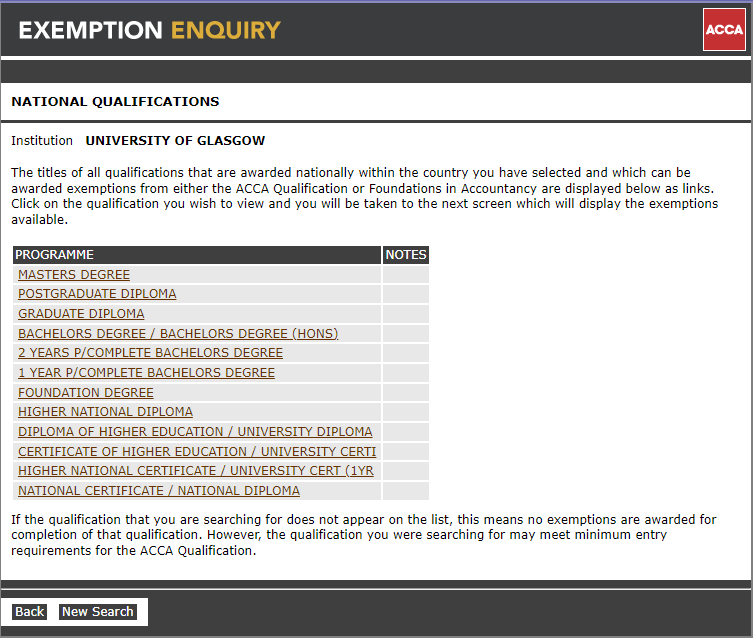
Task: Start a New Search
Action: 98,612
